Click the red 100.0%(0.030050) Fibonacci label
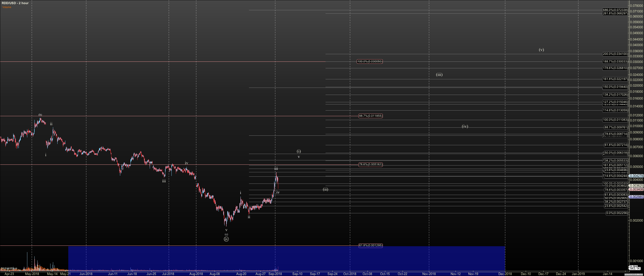 (x=369, y=61)
